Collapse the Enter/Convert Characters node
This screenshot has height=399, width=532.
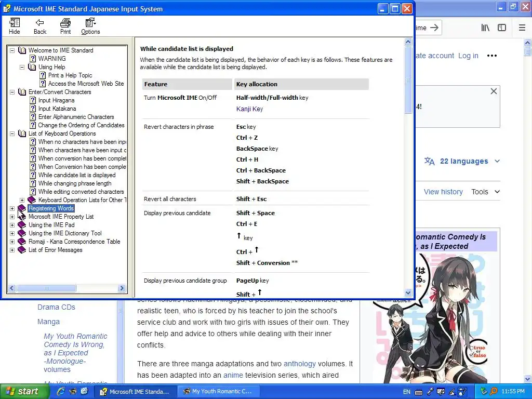(12, 92)
